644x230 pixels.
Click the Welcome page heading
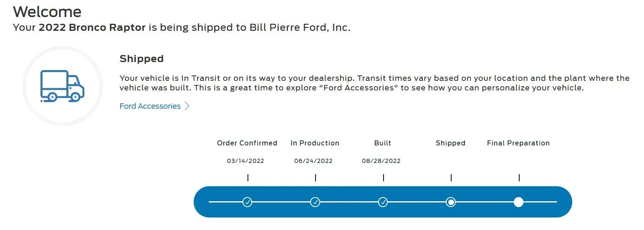(47, 11)
